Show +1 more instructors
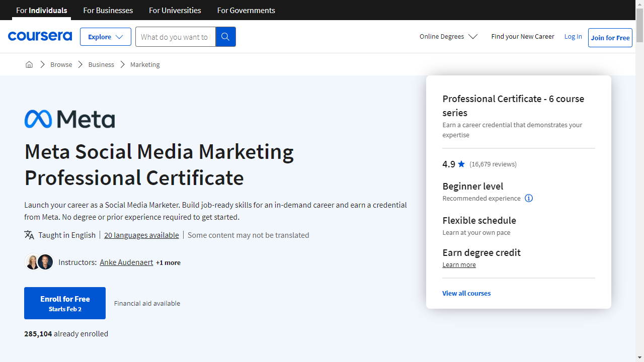This screenshot has width=644, height=362. click(168, 262)
